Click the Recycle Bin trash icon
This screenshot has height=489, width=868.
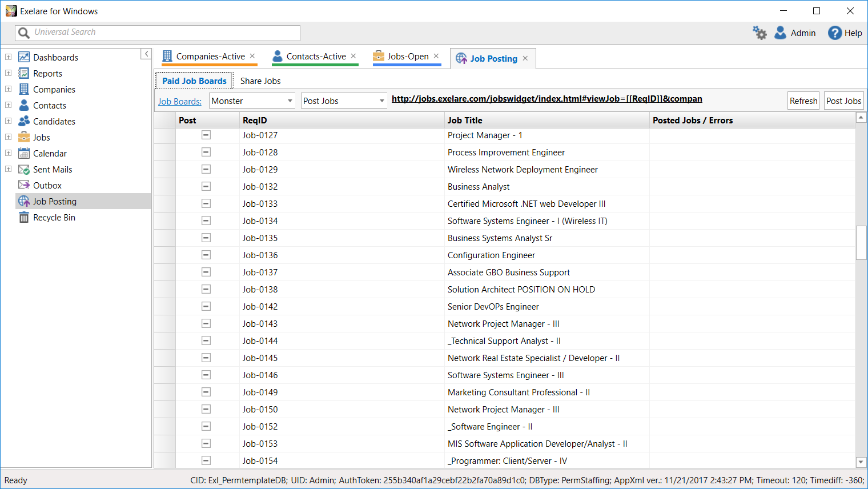click(24, 217)
